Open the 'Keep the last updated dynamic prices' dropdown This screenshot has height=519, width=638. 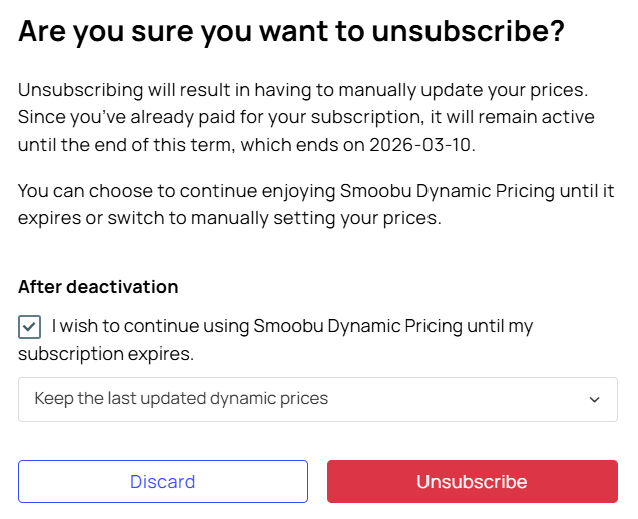tap(318, 399)
